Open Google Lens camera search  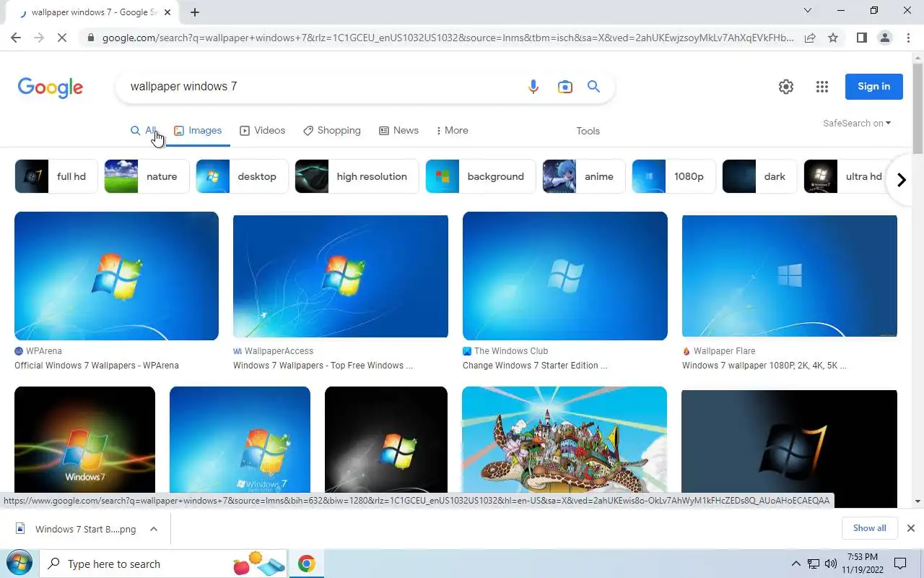[565, 87]
